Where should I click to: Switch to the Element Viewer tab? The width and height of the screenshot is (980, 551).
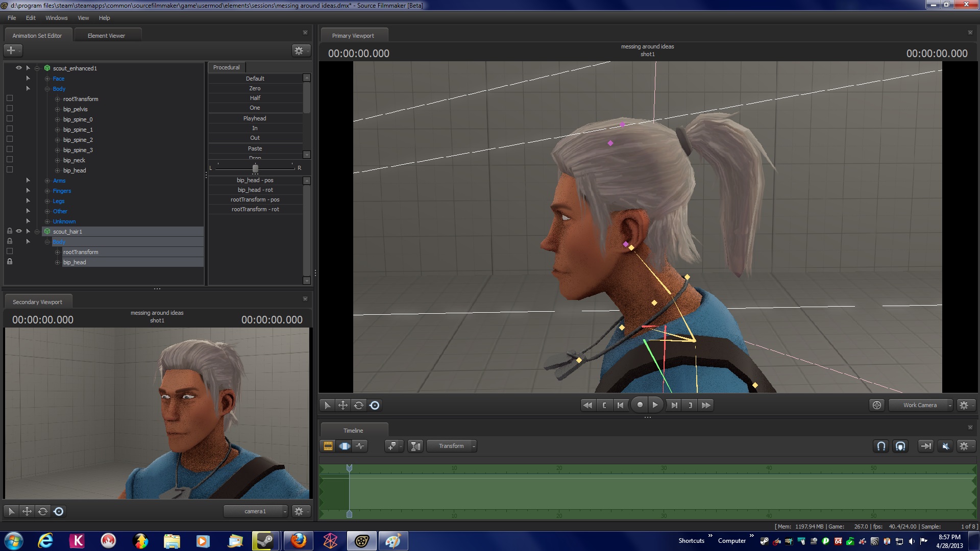[106, 36]
